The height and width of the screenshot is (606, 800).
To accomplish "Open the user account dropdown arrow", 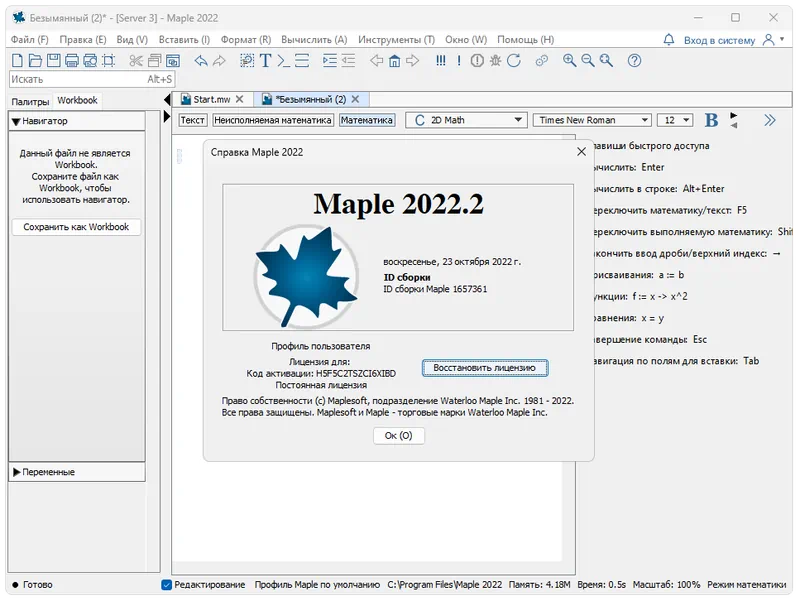I will coord(782,39).
